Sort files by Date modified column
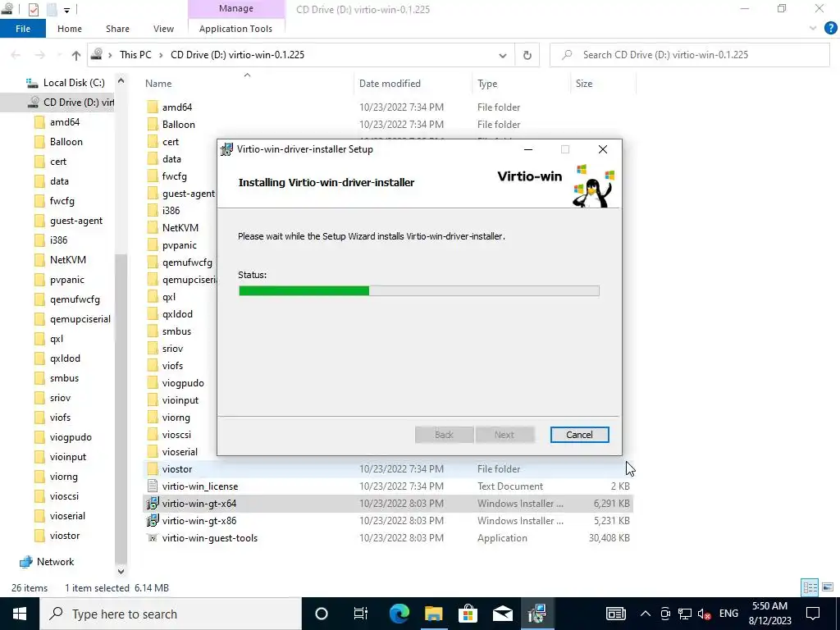 pos(390,84)
